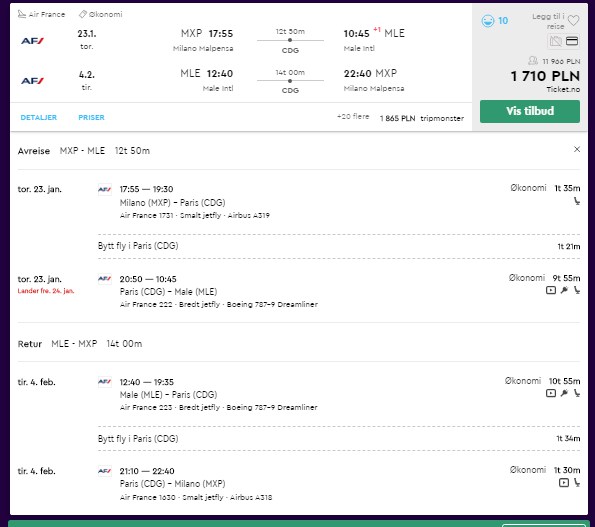Click power outlet icon for Paris–Male leg
The height and width of the screenshot is (527, 595).
click(564, 290)
